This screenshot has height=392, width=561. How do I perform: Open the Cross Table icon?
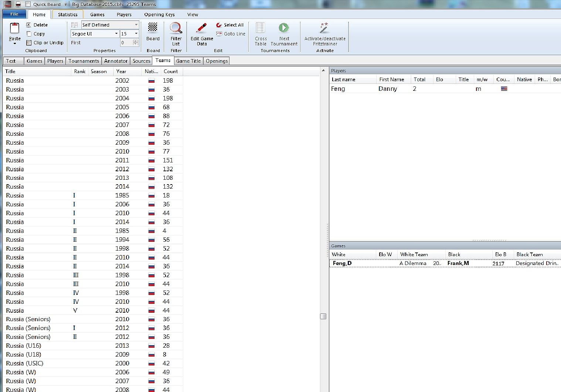pos(261,28)
